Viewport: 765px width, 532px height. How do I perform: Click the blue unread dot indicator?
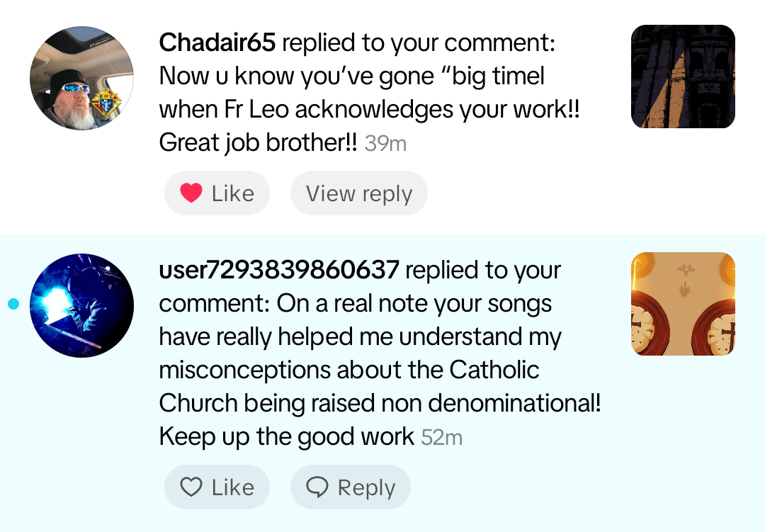(x=13, y=305)
